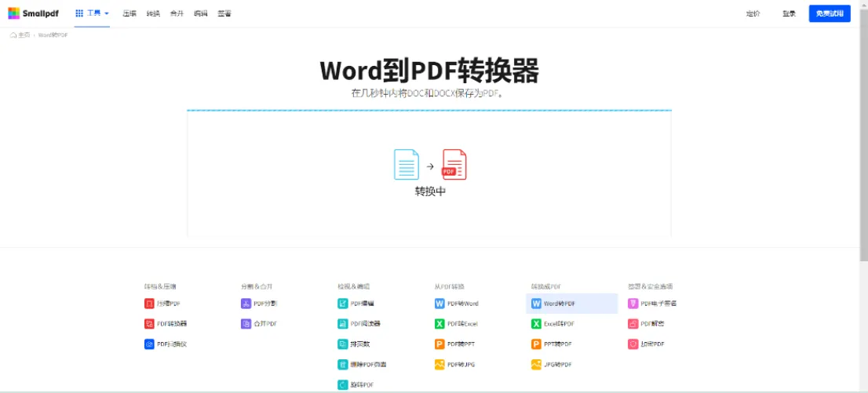
Task: Open the Excel转PDF tool icon
Action: 536,324
